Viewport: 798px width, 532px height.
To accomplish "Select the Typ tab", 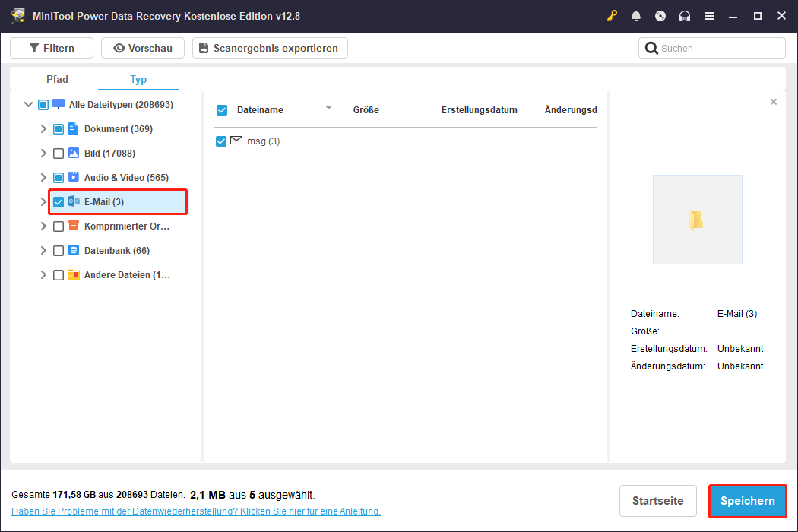I will (x=138, y=79).
